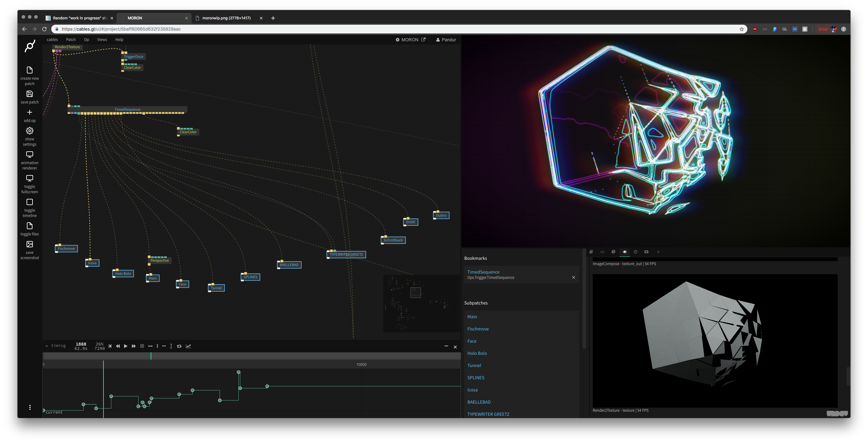Open the video tab icon
Viewport: 868px width, 443px height.
(646, 252)
